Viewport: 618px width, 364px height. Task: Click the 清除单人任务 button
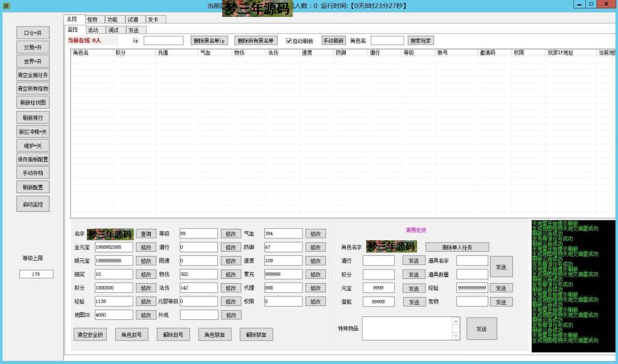coord(457,247)
